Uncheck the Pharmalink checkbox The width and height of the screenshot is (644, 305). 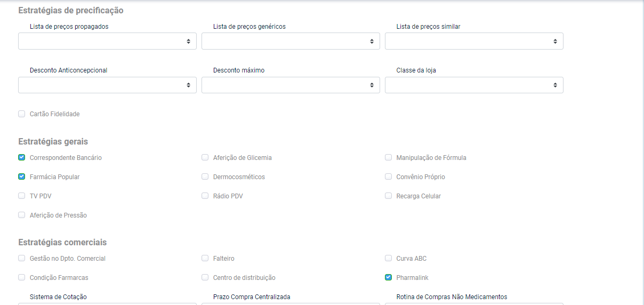389,277
